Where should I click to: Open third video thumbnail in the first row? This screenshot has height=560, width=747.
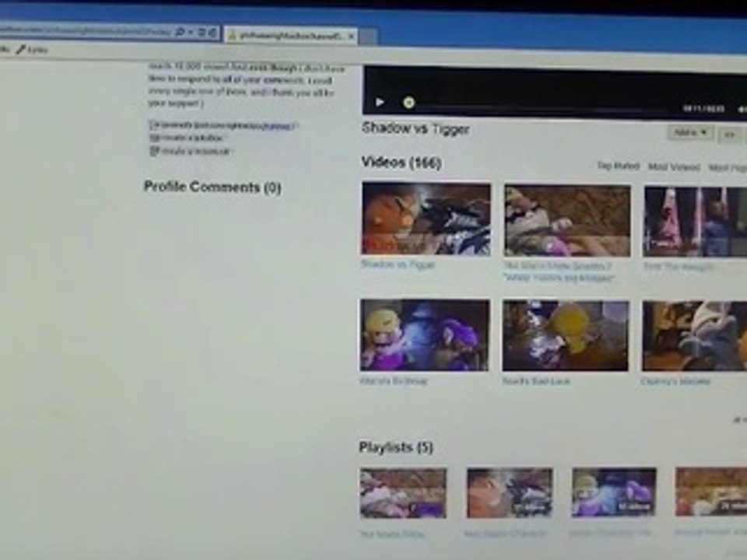(695, 222)
